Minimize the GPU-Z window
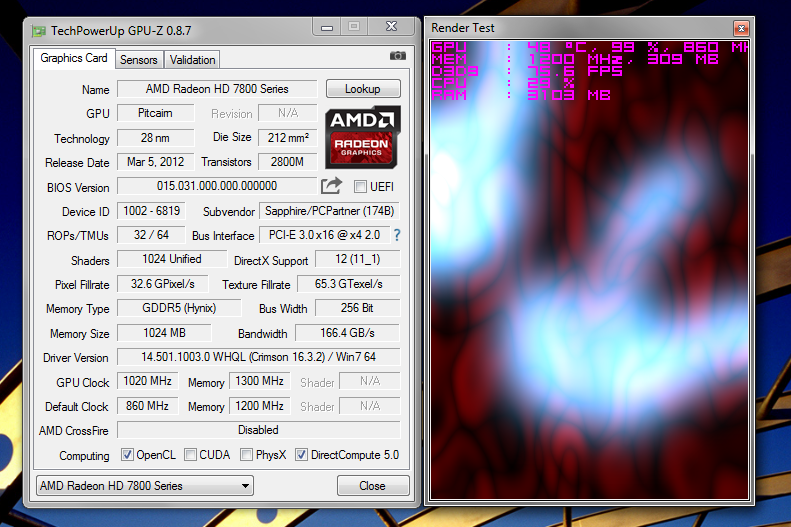 tap(327, 27)
